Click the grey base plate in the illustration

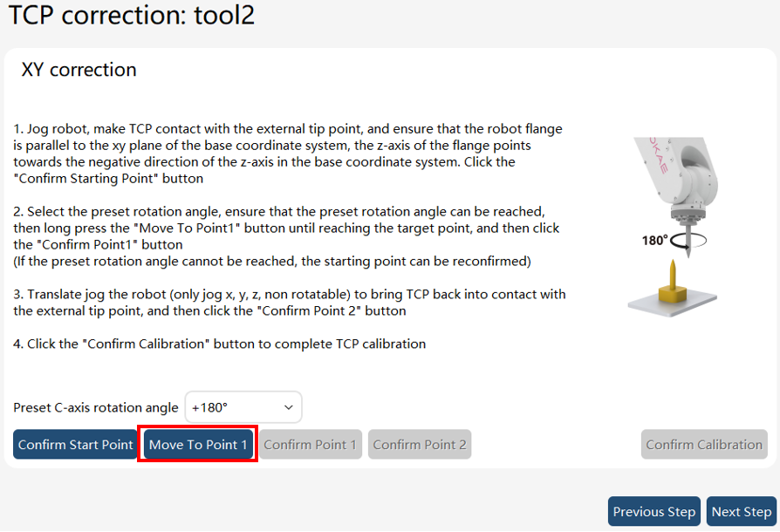pyautogui.click(x=673, y=303)
